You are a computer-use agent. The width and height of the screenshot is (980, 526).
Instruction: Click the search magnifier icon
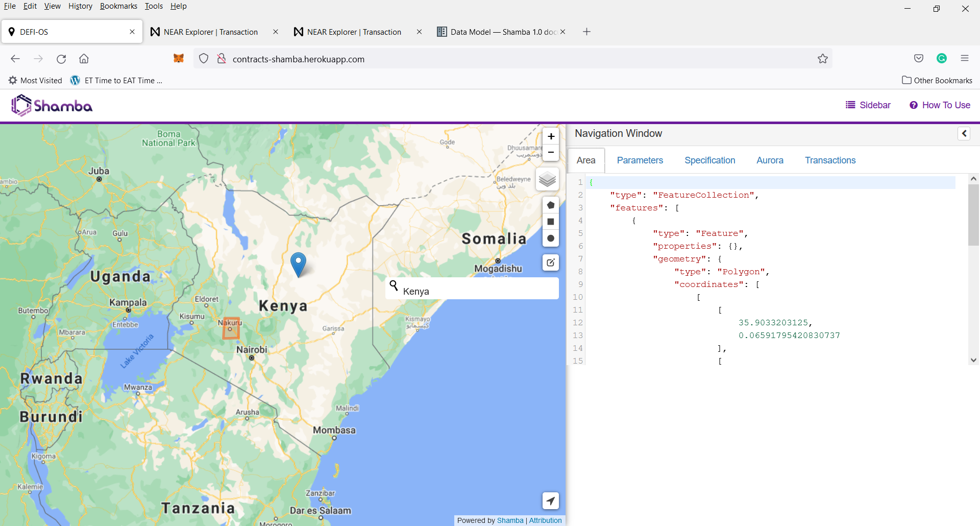(x=394, y=285)
